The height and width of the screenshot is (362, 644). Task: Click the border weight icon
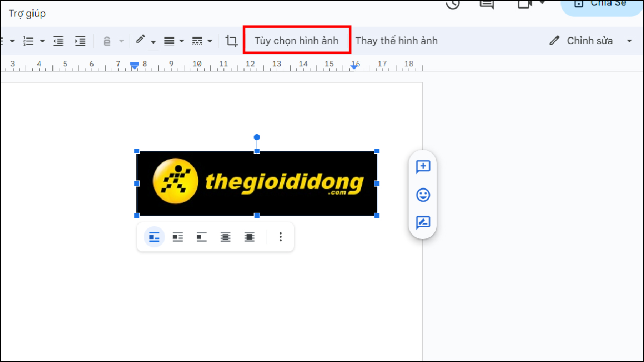click(x=171, y=41)
